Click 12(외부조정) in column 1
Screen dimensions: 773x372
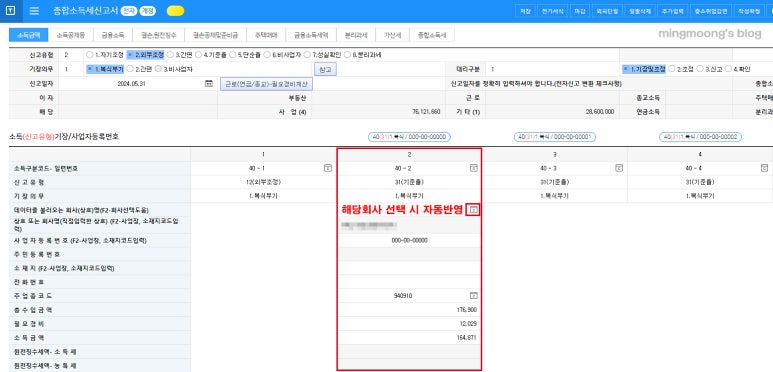point(263,182)
